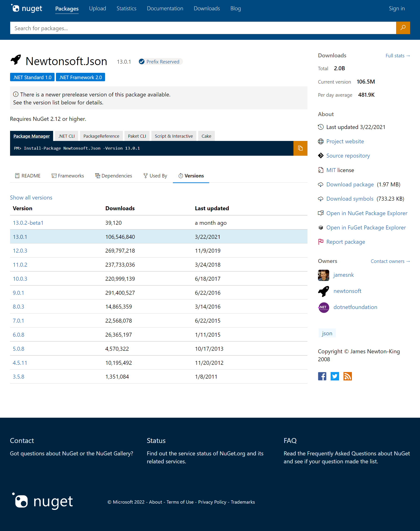420x531 pixels.
Task: Open version 13.0.1 in the table
Action: 20,237
